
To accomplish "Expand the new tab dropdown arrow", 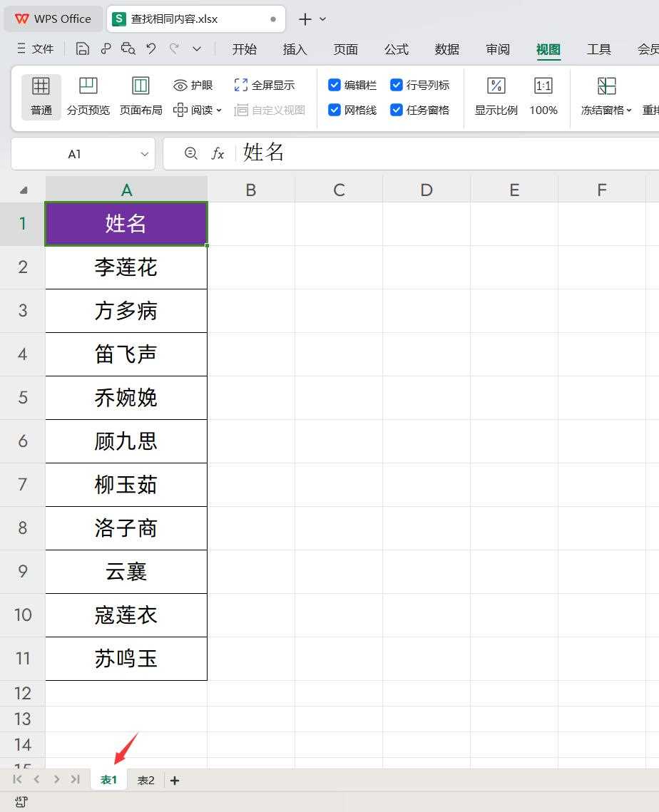I will click(323, 19).
